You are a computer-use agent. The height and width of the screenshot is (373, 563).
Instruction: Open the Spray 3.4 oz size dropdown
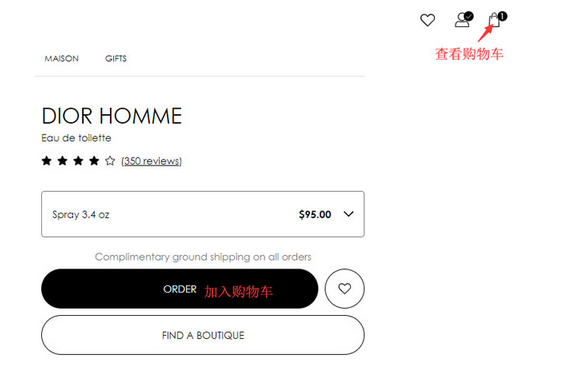pyautogui.click(x=203, y=214)
